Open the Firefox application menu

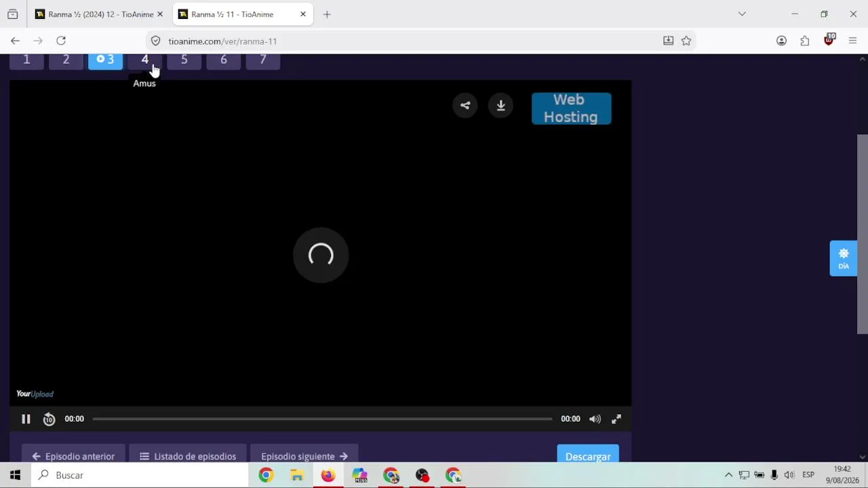click(852, 41)
